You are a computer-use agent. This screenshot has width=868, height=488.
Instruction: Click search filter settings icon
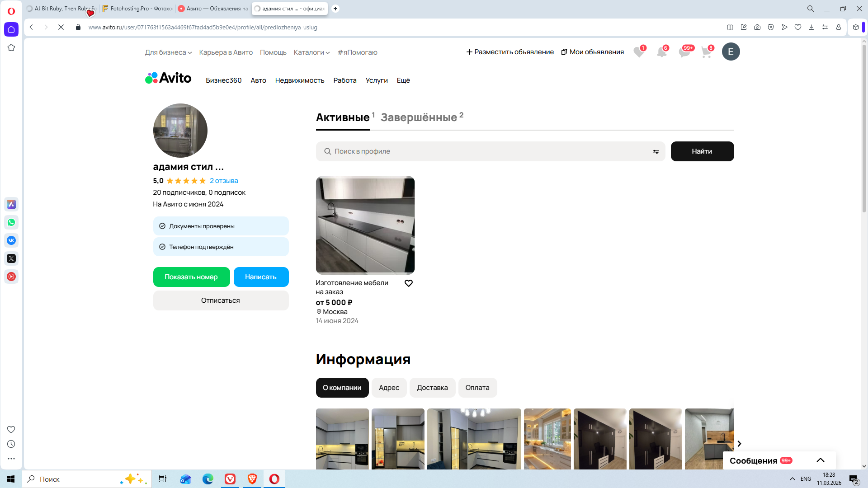click(656, 152)
